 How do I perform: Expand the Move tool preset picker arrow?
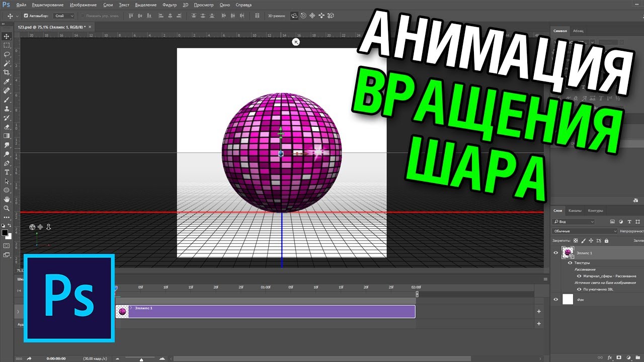pyautogui.click(x=18, y=16)
